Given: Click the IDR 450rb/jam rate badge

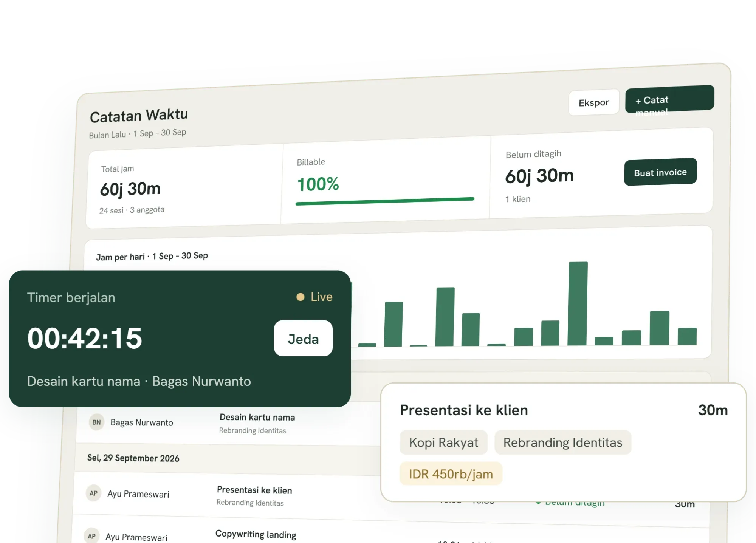Looking at the screenshot, I should (451, 474).
